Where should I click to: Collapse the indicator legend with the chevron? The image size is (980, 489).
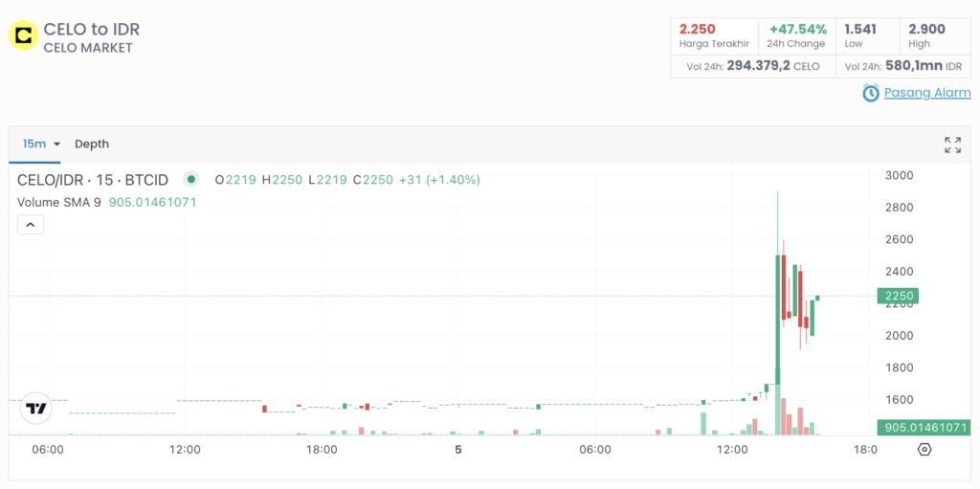click(x=31, y=225)
